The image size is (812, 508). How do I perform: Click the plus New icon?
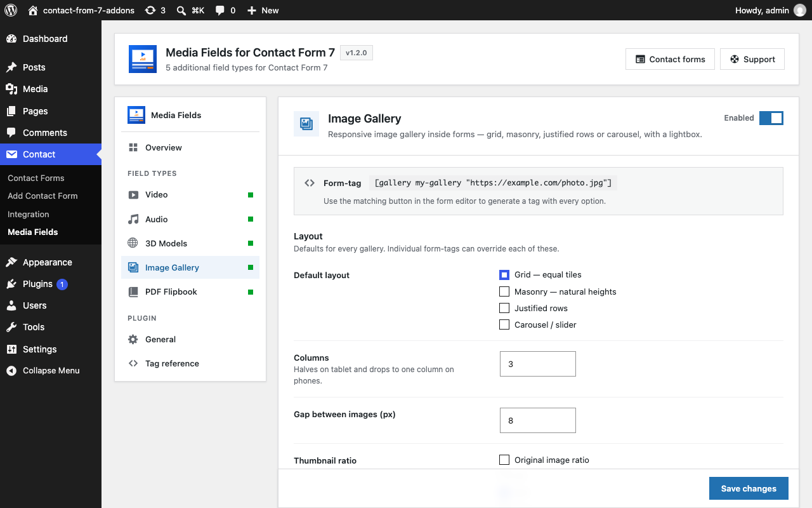252,10
